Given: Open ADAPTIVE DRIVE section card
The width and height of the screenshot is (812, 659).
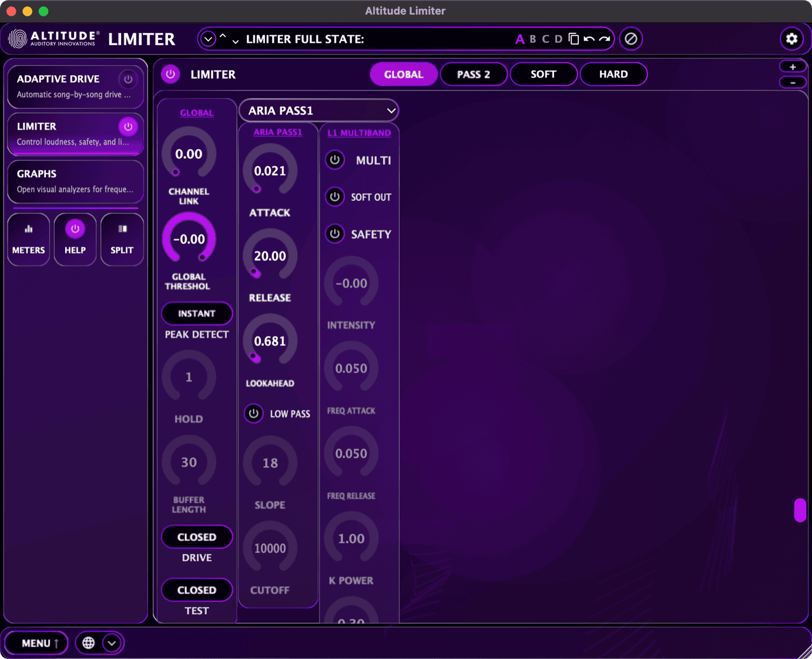Looking at the screenshot, I should pos(75,86).
